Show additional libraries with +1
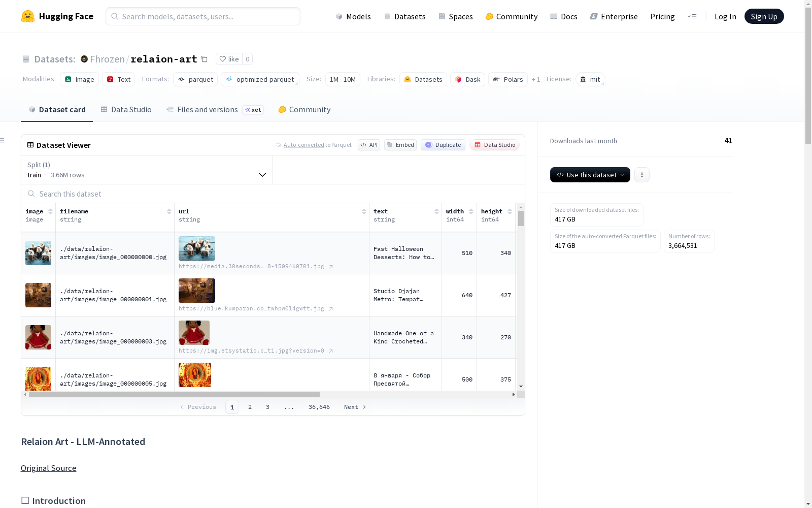The image size is (812, 508). pos(536,79)
